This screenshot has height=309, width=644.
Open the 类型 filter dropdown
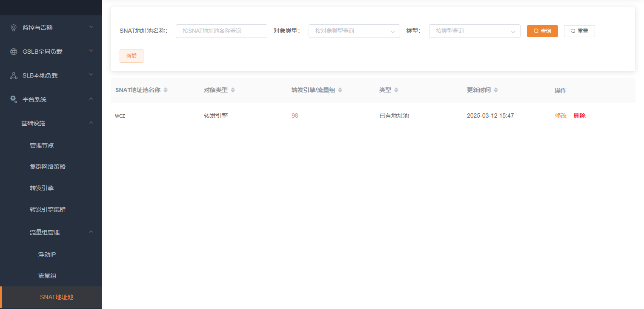(474, 31)
